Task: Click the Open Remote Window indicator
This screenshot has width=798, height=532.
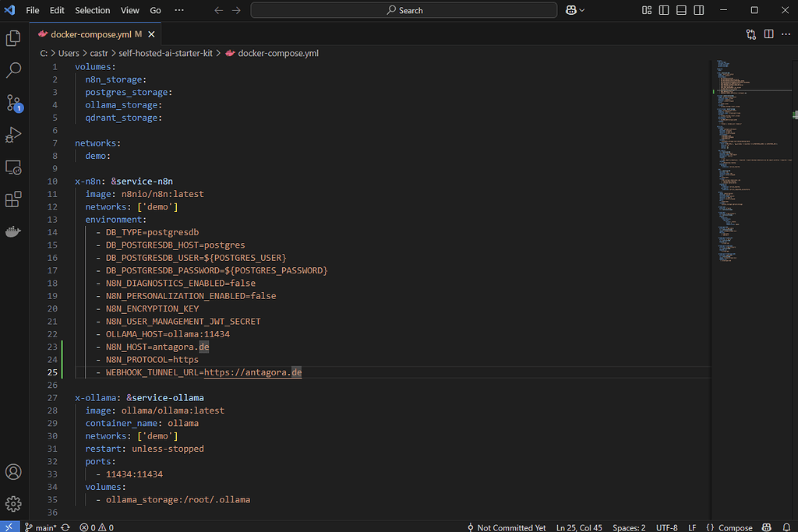Action: [x=9, y=527]
